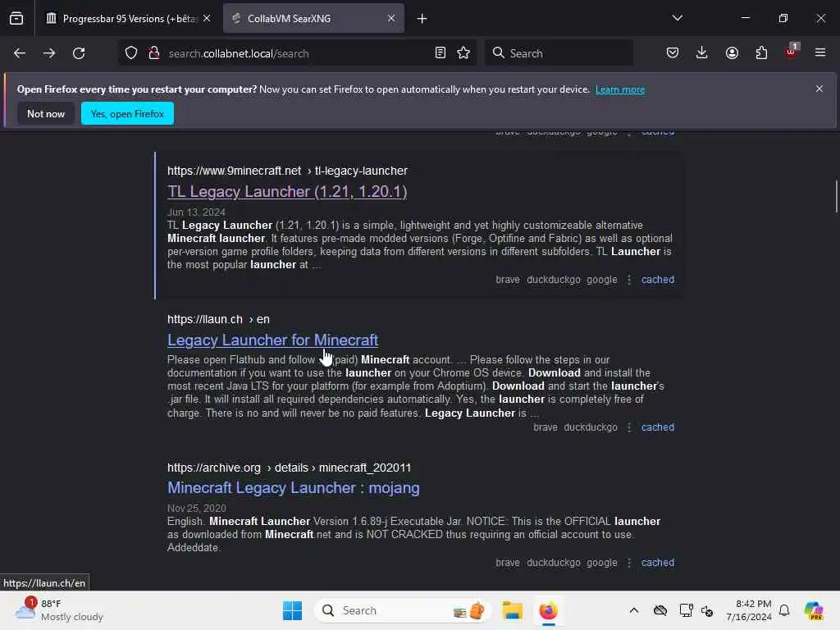The image size is (840, 630).
Task: Go forward one page
Action: pos(49,53)
